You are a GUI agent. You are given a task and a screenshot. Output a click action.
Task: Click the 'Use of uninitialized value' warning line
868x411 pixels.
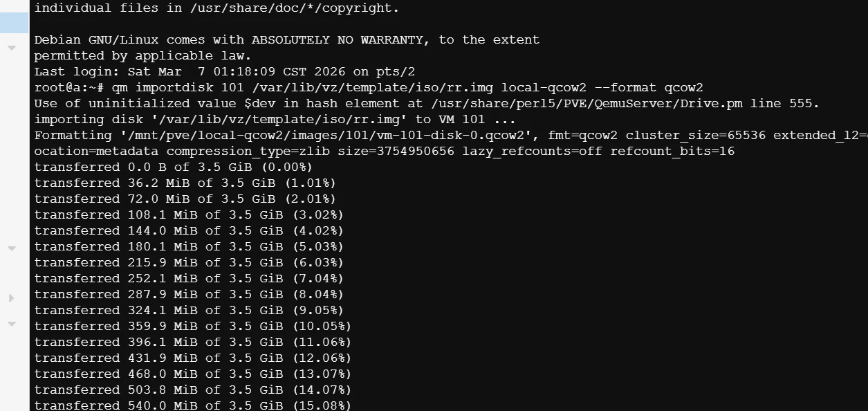click(427, 103)
